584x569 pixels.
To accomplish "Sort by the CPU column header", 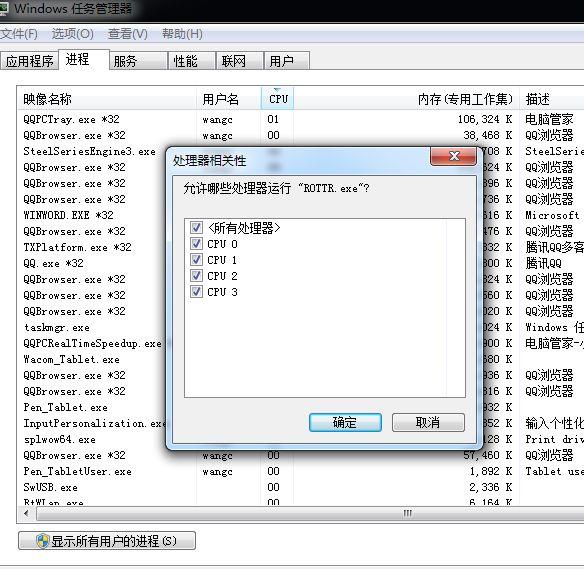I will click(277, 99).
